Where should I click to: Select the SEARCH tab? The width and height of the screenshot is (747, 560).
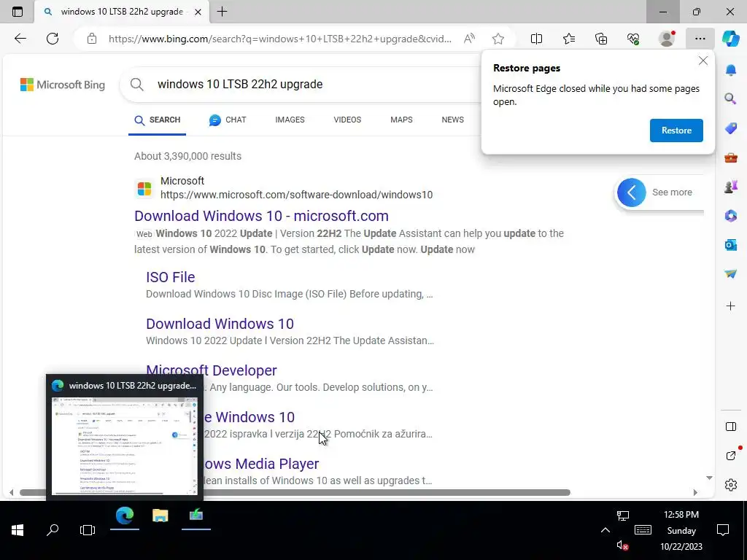[x=158, y=120]
